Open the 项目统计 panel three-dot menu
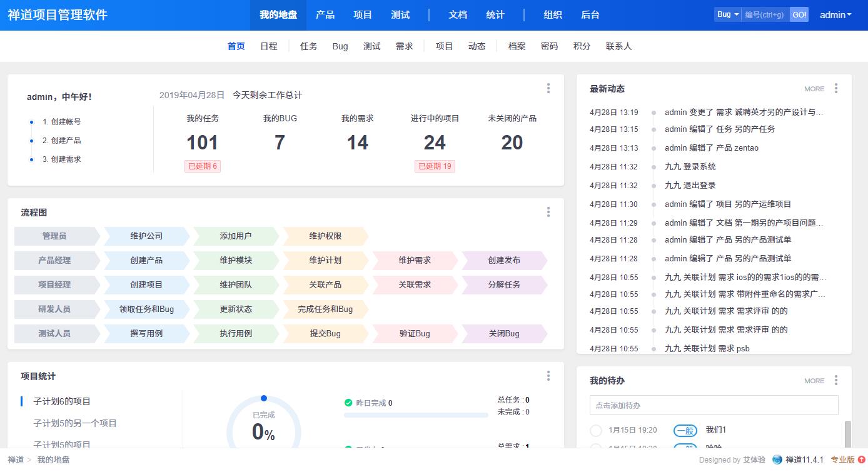The height and width of the screenshot is (472, 868). point(548,376)
